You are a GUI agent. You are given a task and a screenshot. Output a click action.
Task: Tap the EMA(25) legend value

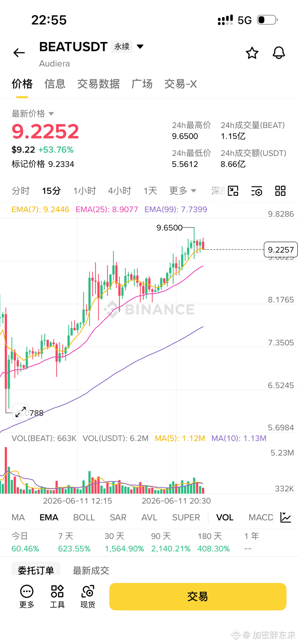[x=107, y=210]
